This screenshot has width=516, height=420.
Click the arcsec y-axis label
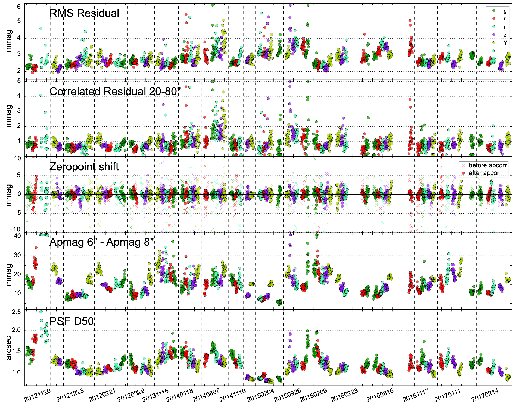8,348
